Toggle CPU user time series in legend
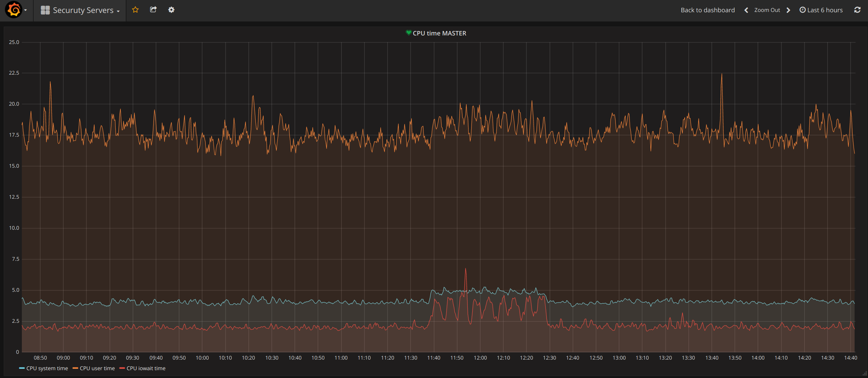868x378 pixels. pos(97,368)
